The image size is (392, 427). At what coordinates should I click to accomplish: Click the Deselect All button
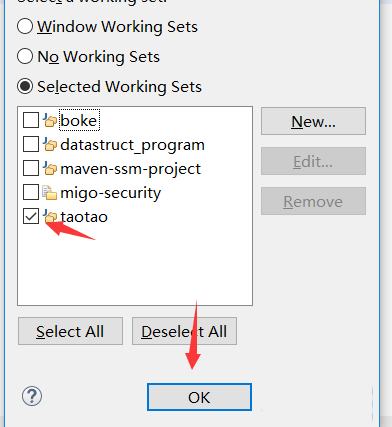coord(184,331)
